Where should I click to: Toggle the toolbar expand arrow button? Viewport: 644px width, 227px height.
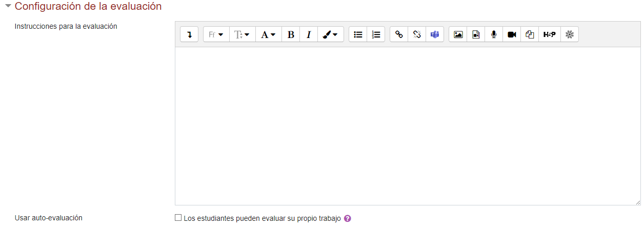pyautogui.click(x=189, y=34)
